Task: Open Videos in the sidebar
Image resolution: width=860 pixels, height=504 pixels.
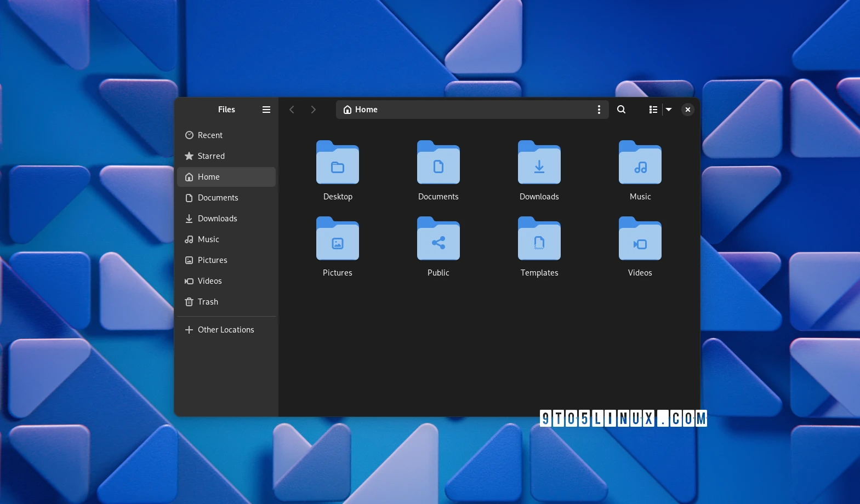Action: point(226,281)
